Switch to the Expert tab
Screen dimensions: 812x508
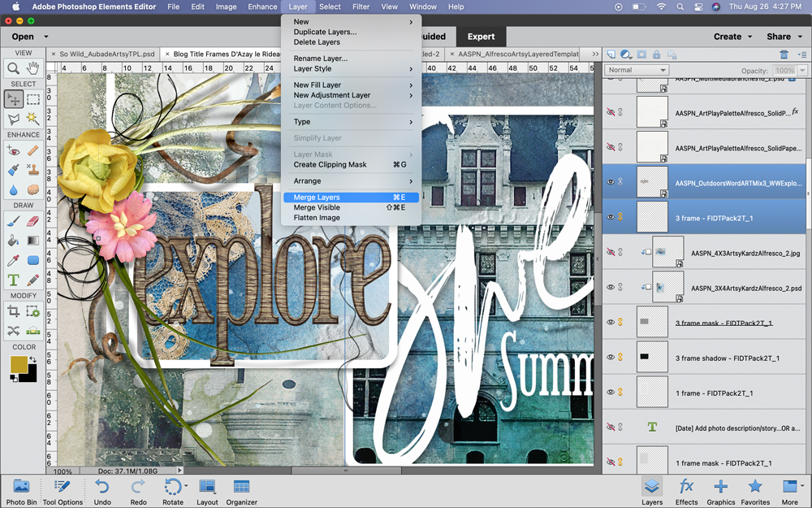pyautogui.click(x=481, y=37)
